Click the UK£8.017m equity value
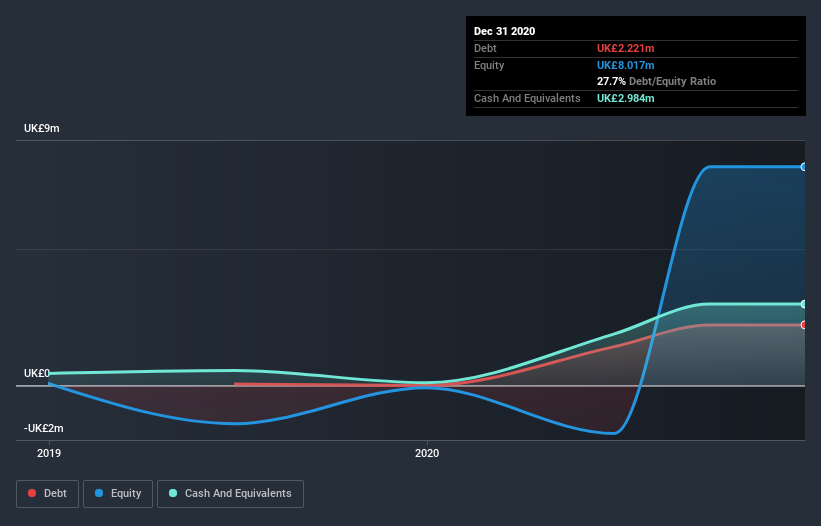This screenshot has width=821, height=526. point(626,65)
